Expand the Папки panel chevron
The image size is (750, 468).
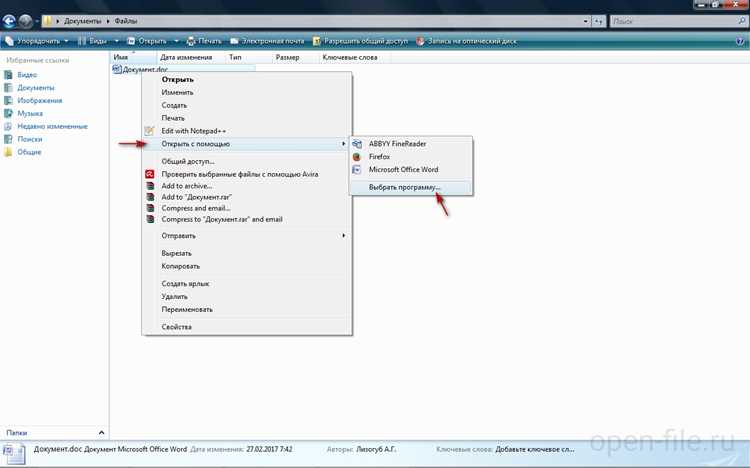101,433
